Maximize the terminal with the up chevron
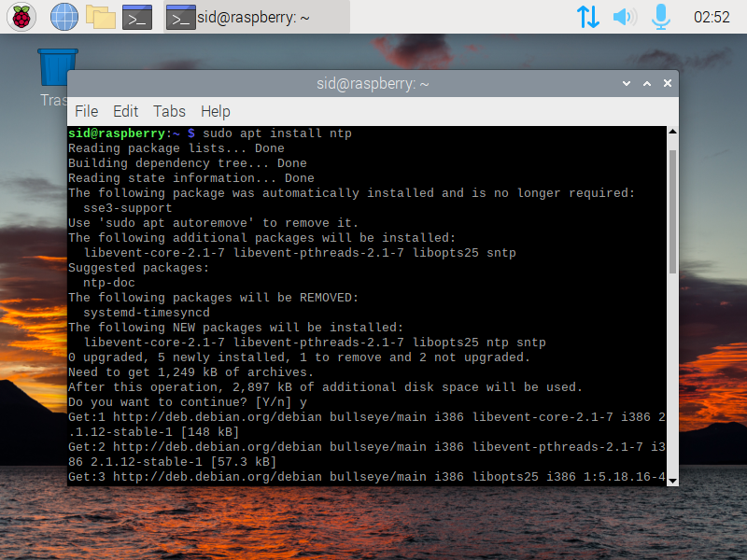The height and width of the screenshot is (560, 747). pyautogui.click(x=647, y=83)
